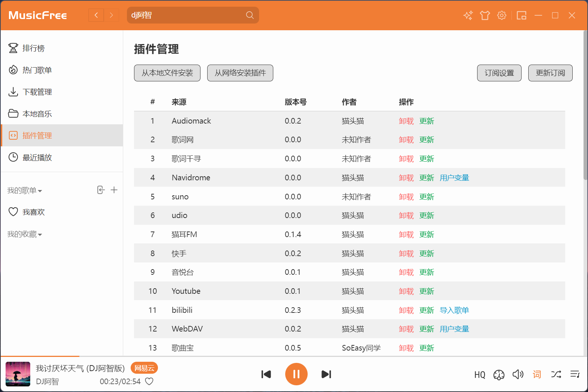Screen dimensions: 588x392
Task: Collapse 我的收藏 section
Action: (25, 234)
